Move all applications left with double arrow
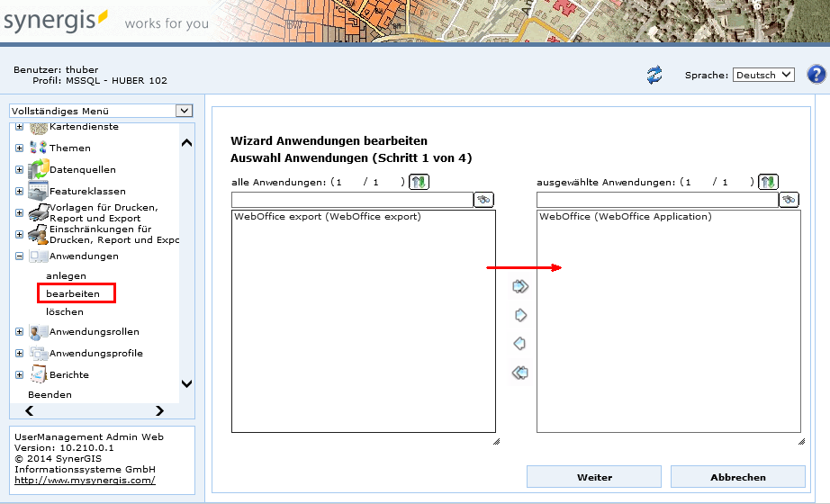 (x=519, y=373)
